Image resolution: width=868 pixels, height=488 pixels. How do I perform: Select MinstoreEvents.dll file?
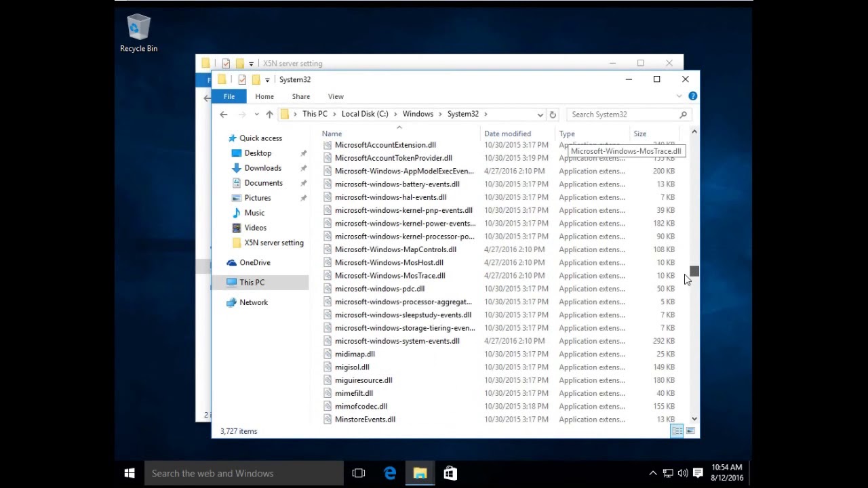365,420
